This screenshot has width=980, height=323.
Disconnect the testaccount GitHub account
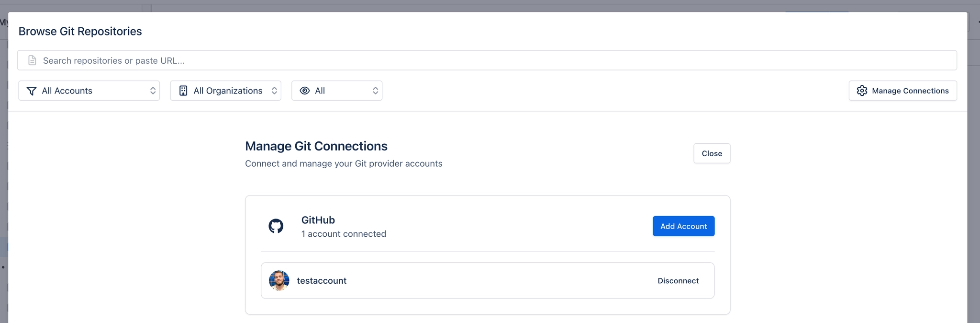(x=678, y=280)
